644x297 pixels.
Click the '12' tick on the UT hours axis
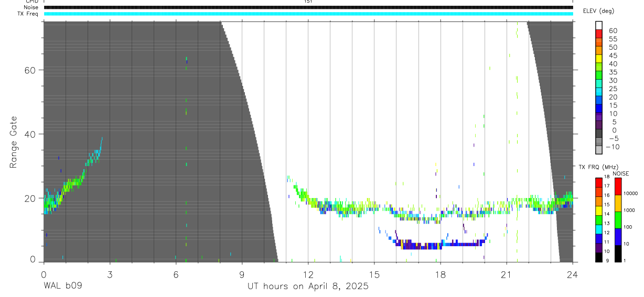(x=308, y=273)
